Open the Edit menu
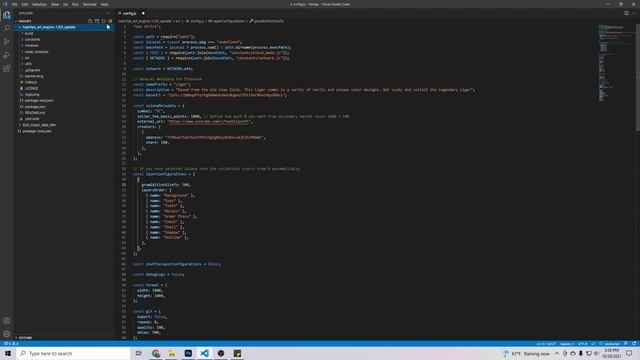Viewport: 640px width, 360px height. coord(25,4)
